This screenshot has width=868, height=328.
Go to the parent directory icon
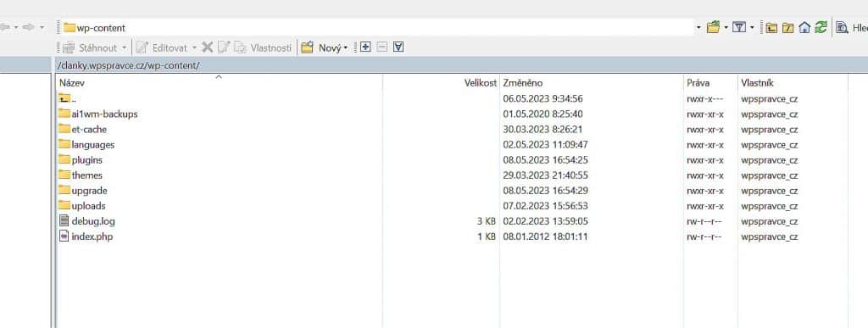(771, 27)
